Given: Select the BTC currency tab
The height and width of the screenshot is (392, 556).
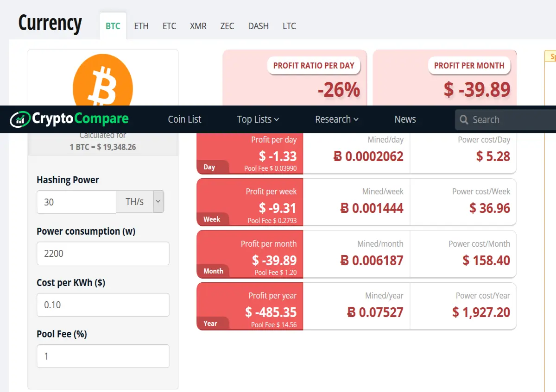Looking at the screenshot, I should point(113,26).
